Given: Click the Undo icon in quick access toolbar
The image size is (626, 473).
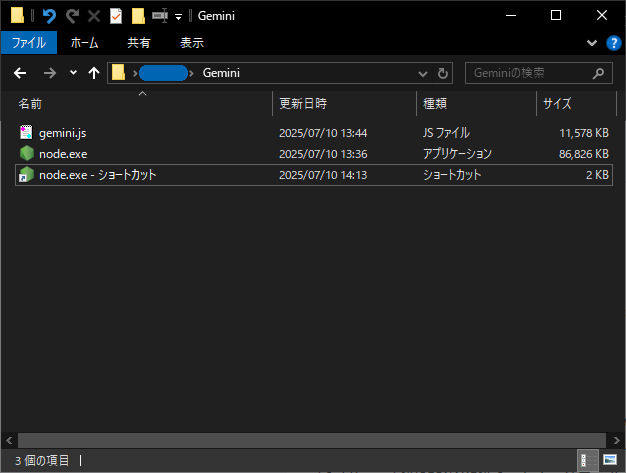Looking at the screenshot, I should [x=50, y=16].
